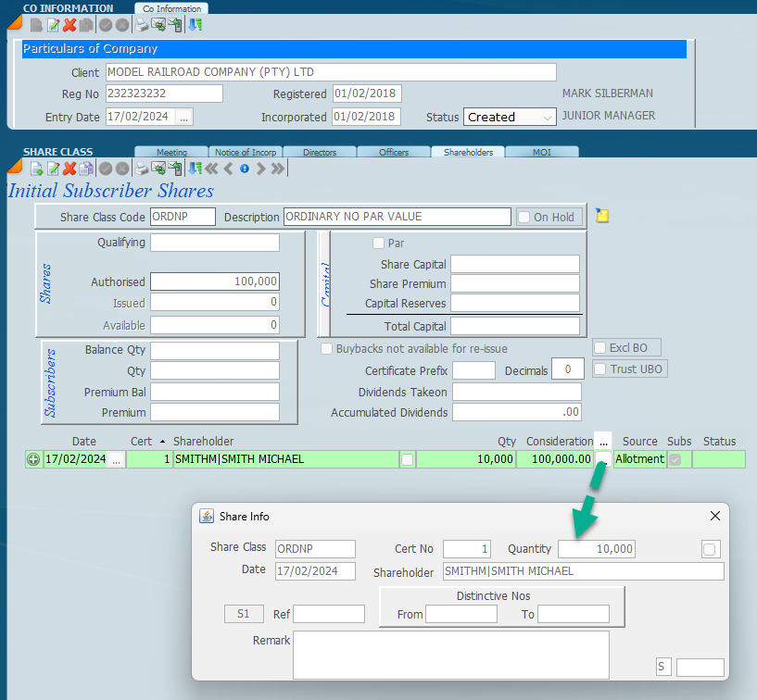Open the yellow sticky note icon beside On Hold
757x700 pixels.
pos(602,216)
